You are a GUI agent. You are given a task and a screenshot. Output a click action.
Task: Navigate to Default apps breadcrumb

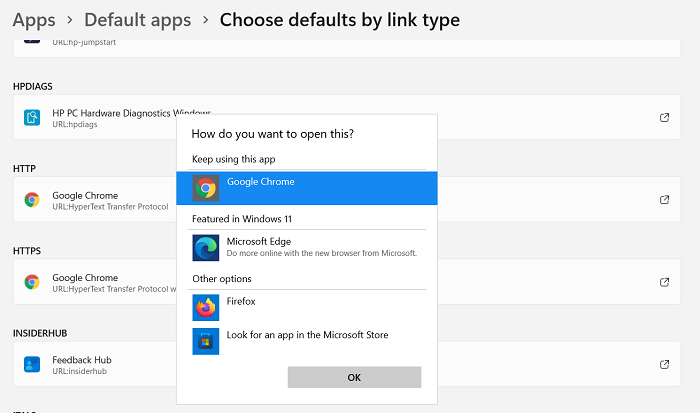(x=136, y=20)
